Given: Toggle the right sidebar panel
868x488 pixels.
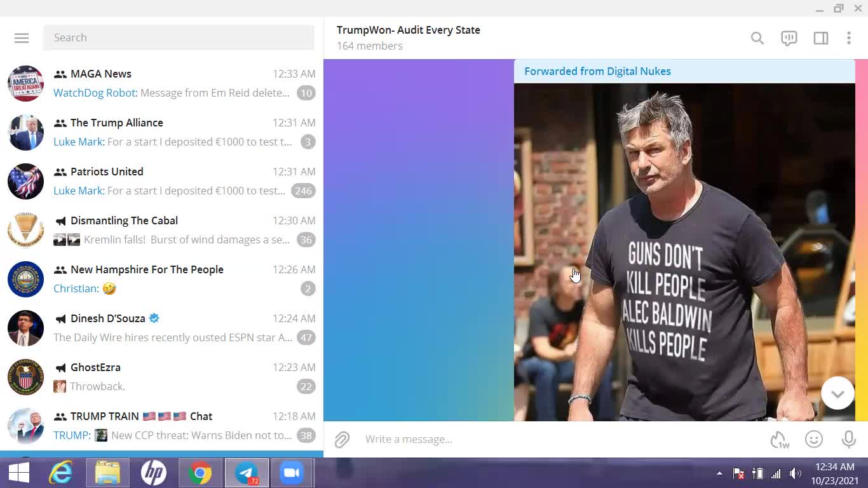Looking at the screenshot, I should (820, 38).
